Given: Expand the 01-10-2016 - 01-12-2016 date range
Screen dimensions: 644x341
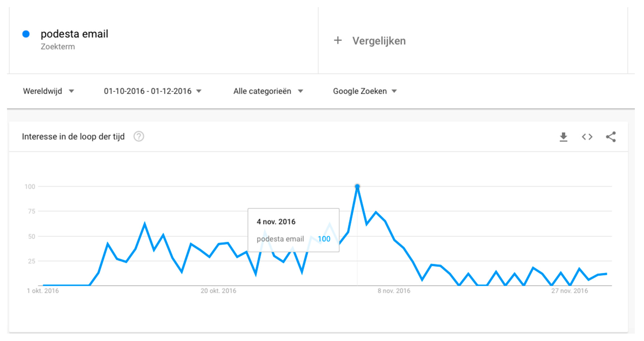Looking at the screenshot, I should click(153, 91).
